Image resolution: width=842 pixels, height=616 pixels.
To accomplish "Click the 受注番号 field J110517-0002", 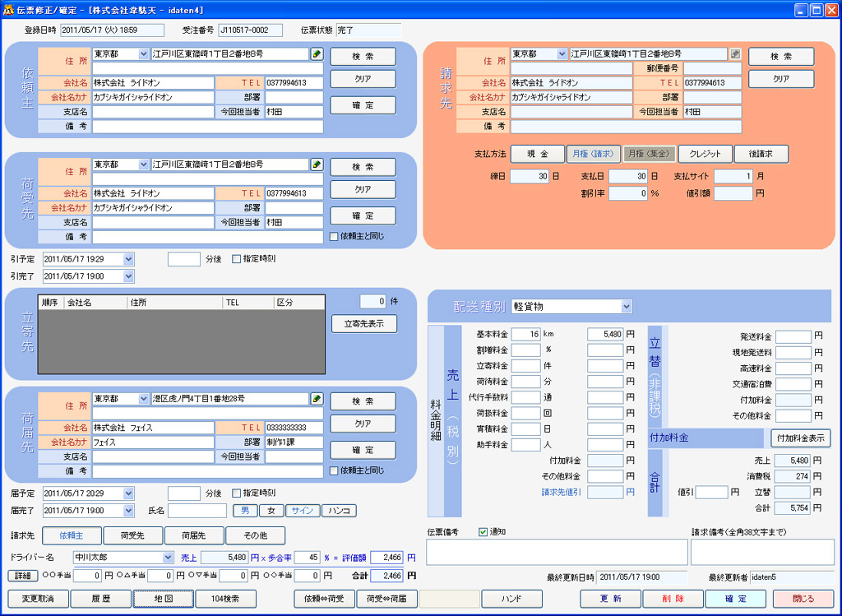I will point(250,30).
